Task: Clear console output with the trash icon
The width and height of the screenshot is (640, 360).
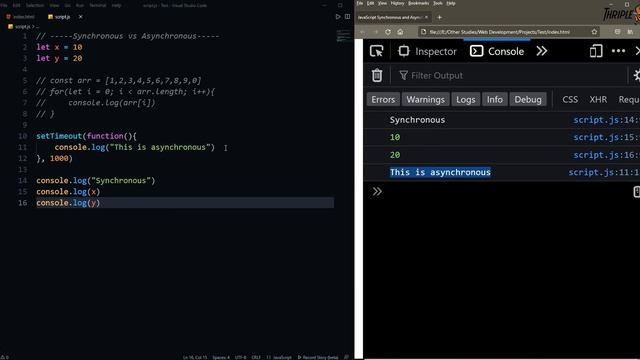Action: [x=377, y=76]
